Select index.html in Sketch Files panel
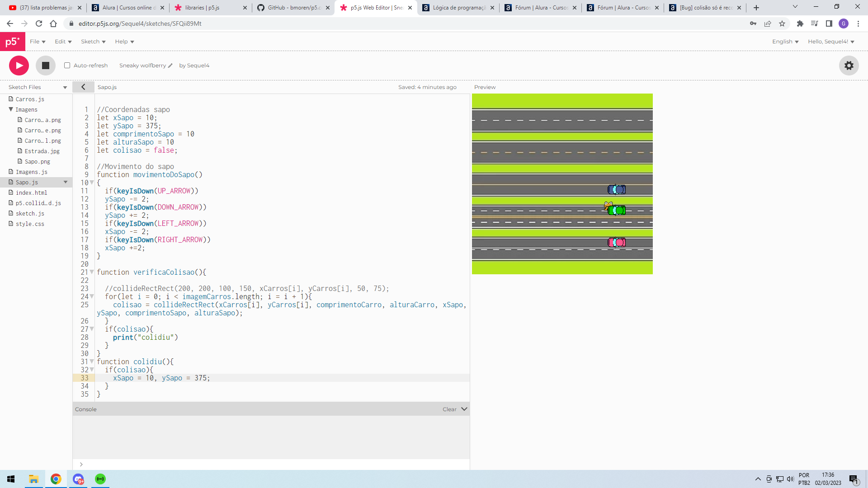 point(32,192)
